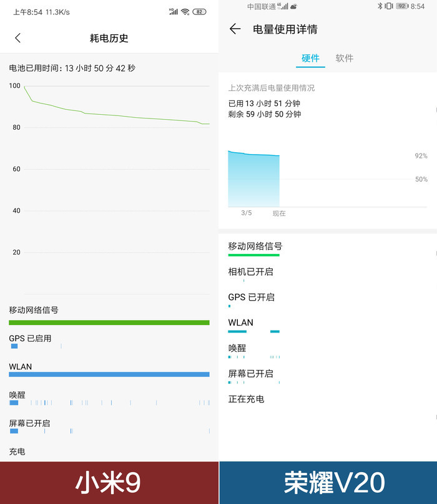
Task: Tap 中国联通 carrier text in status bar
Action: [x=262, y=7]
